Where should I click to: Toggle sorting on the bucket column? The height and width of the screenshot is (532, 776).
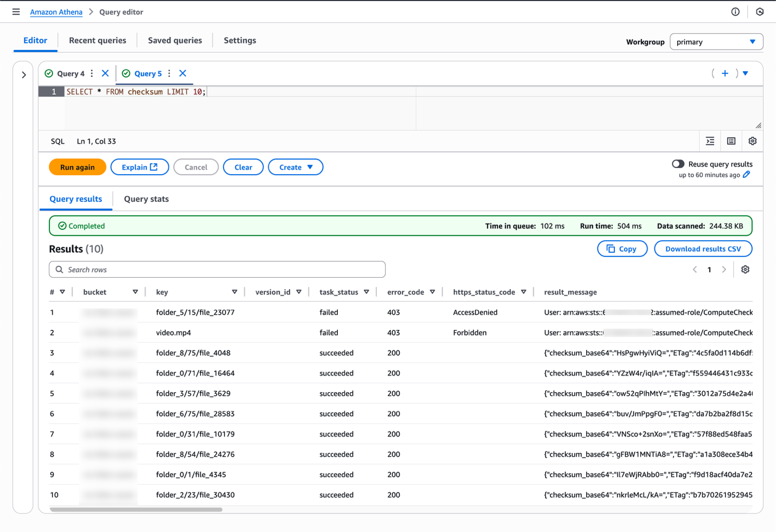(135, 292)
